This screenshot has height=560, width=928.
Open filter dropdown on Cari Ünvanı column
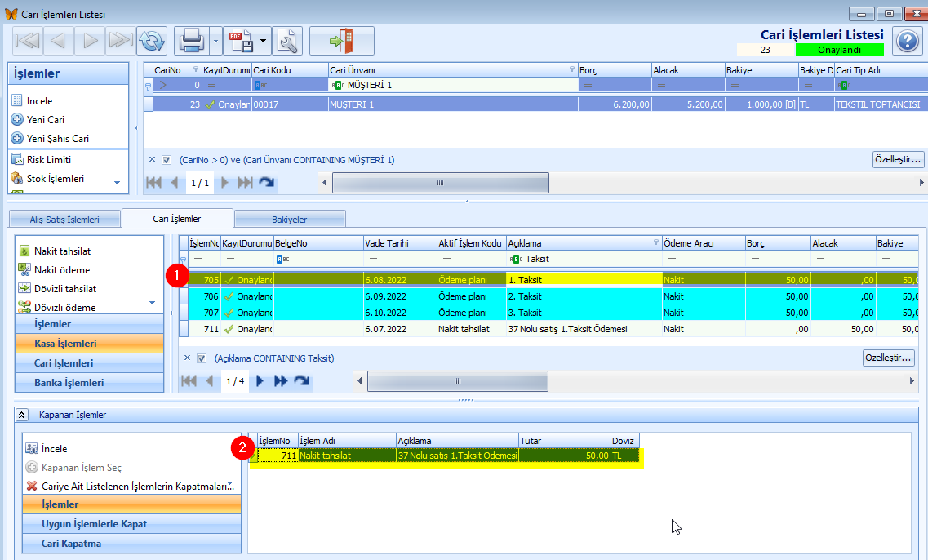pos(571,69)
